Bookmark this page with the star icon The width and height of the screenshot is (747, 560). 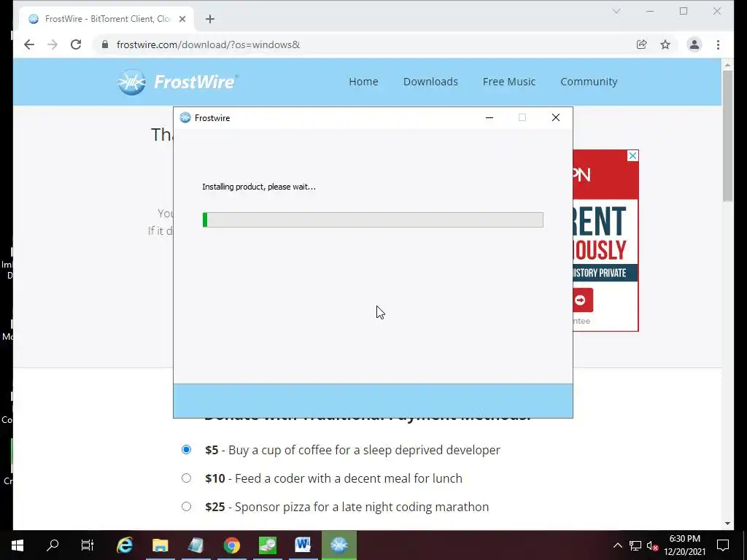(x=665, y=44)
